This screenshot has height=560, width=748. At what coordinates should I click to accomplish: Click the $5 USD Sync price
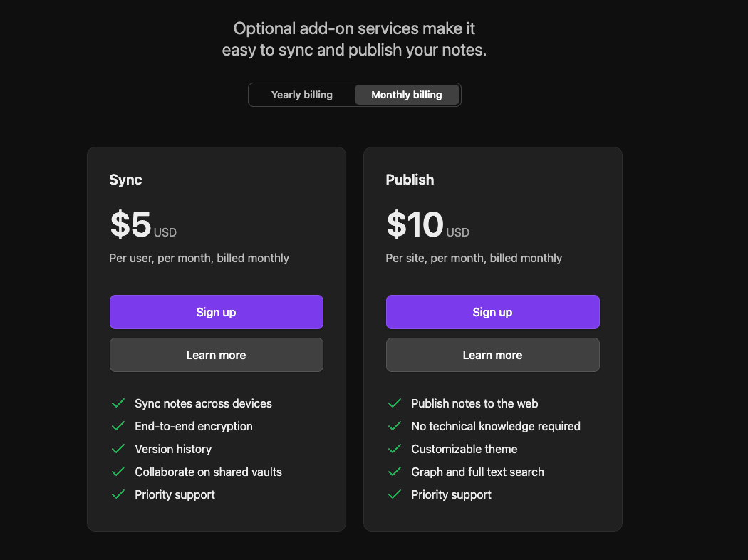(x=142, y=225)
